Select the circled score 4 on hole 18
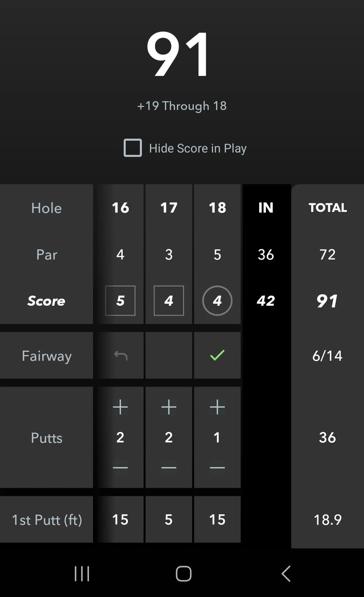 217,301
